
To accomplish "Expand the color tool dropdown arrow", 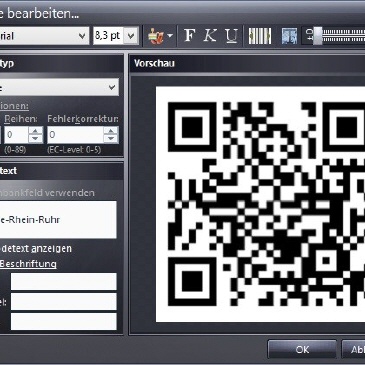I will (x=170, y=36).
